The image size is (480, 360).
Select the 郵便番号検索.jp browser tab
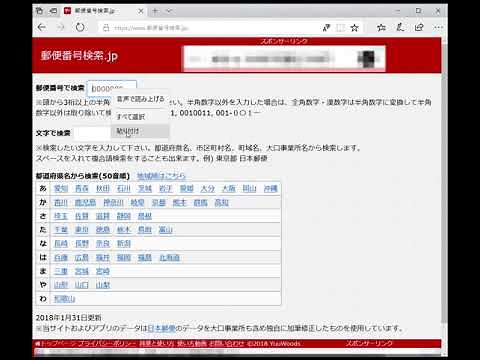point(104,11)
